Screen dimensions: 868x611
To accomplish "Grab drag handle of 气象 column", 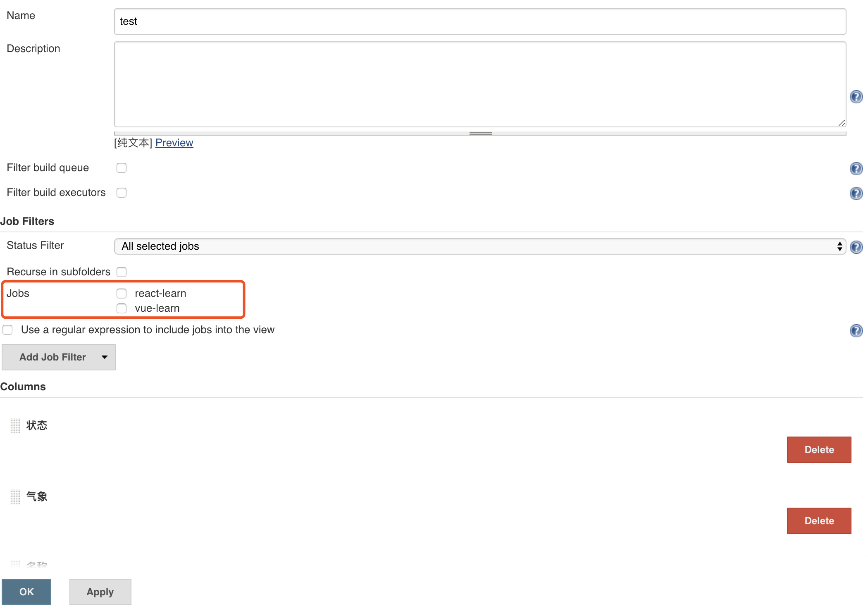I will (15, 497).
